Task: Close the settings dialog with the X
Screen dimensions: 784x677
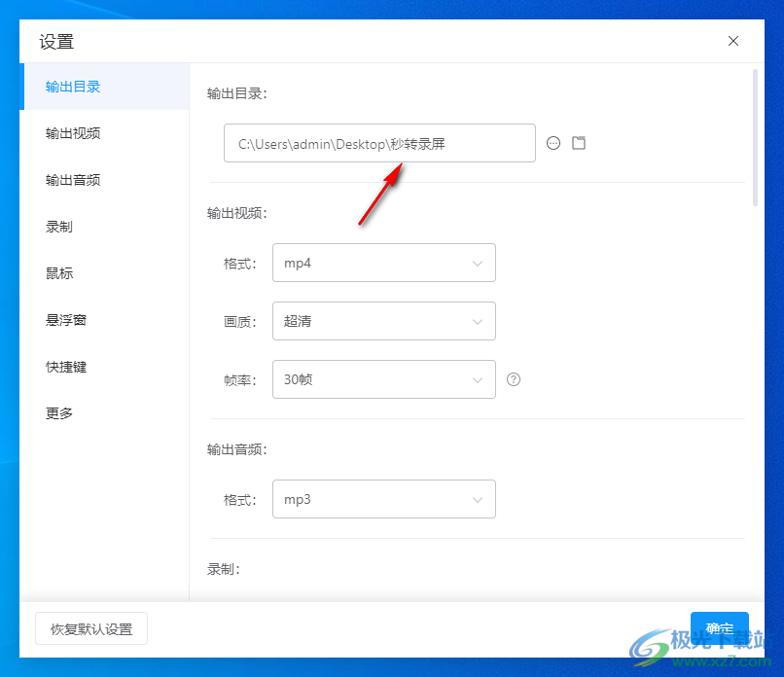Action: 733,41
